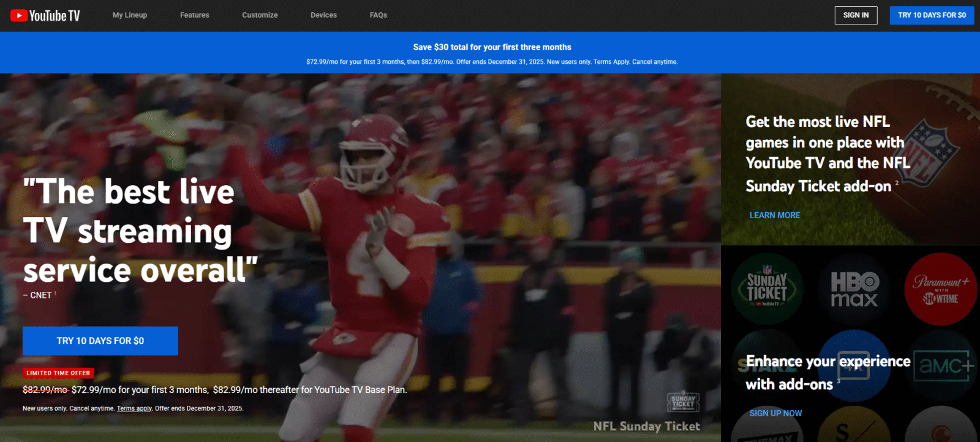Click the 'Get the most live NFL games' heading
Viewport: 980px width, 442px height.
coord(827,154)
